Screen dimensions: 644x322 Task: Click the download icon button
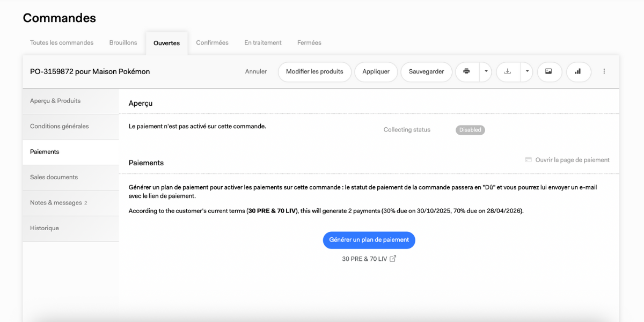click(508, 71)
